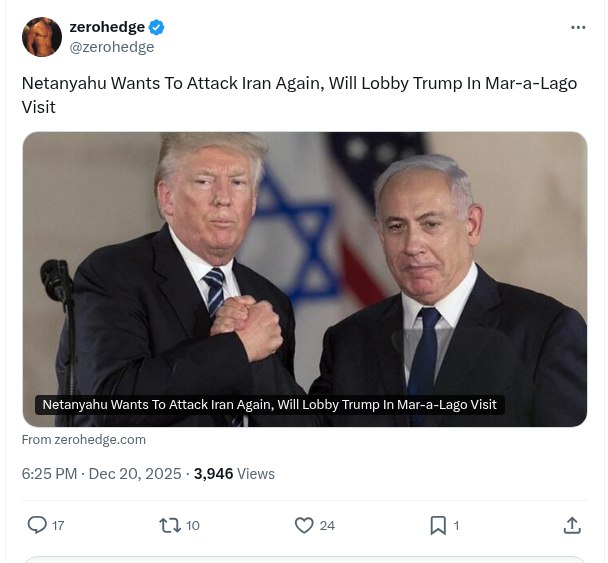Click the 24 likes count
Screen dimensions: 608x563
[x=327, y=525]
